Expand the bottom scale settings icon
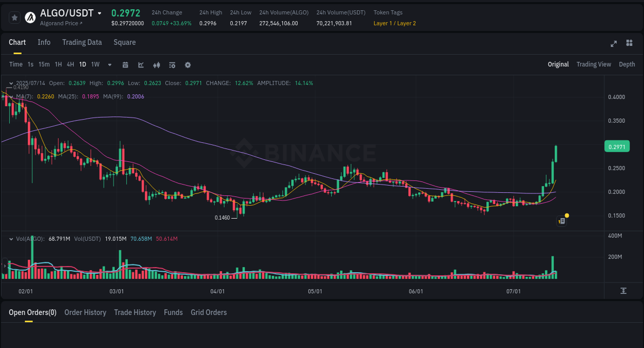Image resolution: width=644 pixels, height=348 pixels. click(x=623, y=291)
